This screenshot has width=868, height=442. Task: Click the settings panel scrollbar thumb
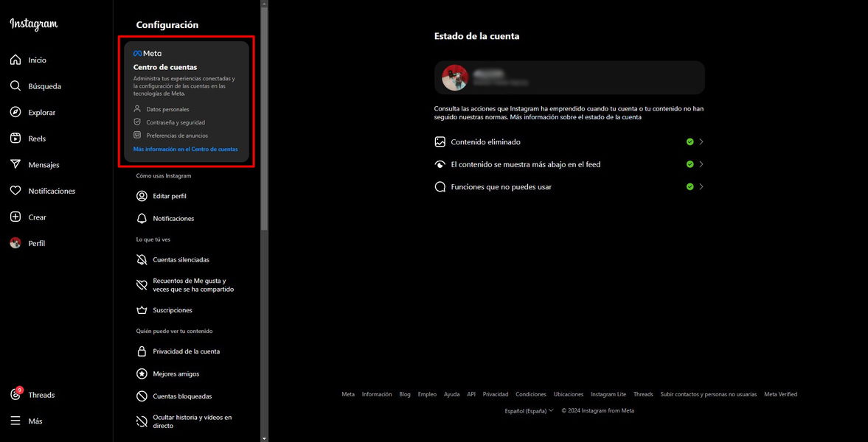(x=265, y=119)
